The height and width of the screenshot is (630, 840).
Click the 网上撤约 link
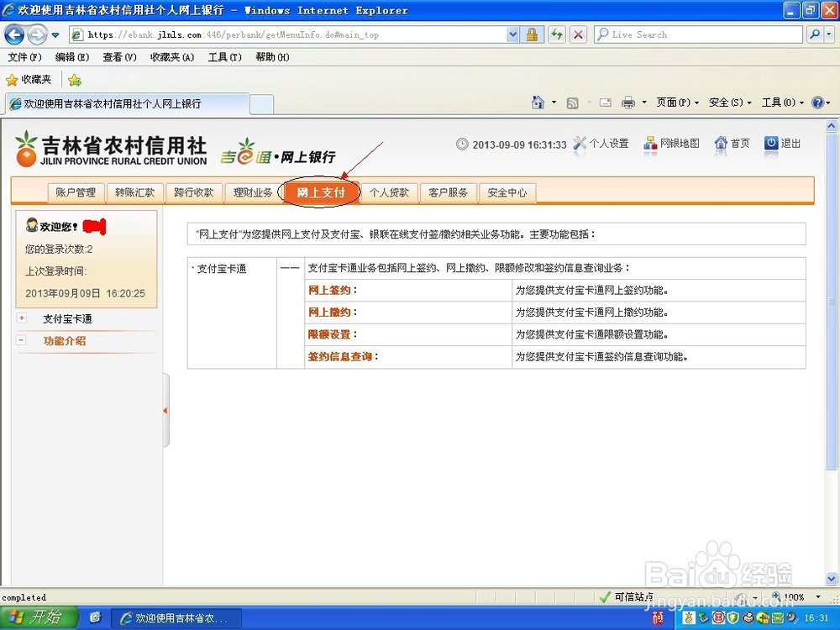coord(329,312)
